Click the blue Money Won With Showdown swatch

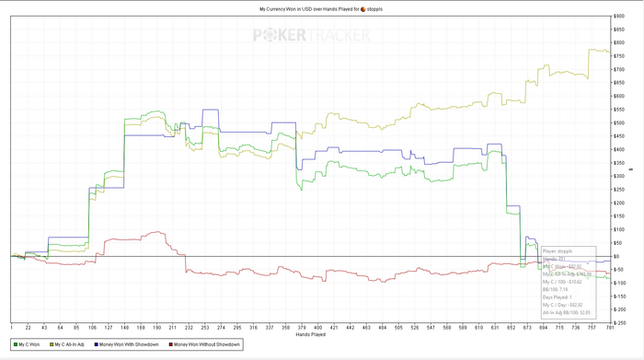96,344
